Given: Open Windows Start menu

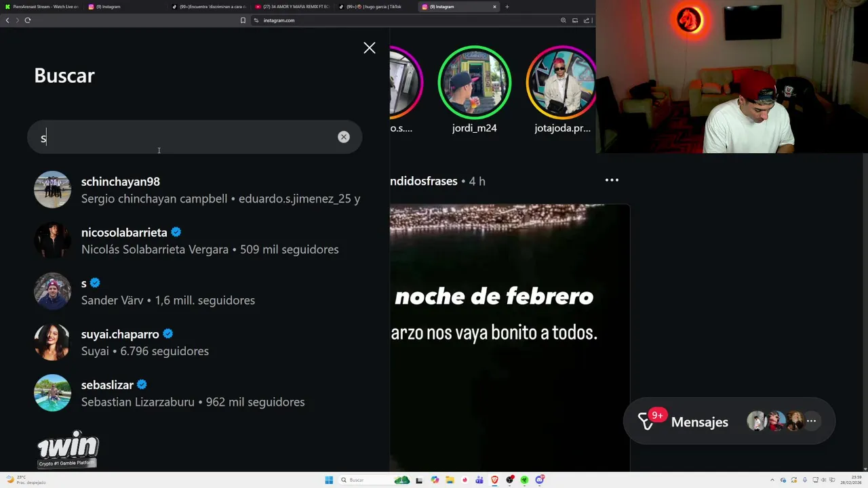Looking at the screenshot, I should [329, 480].
